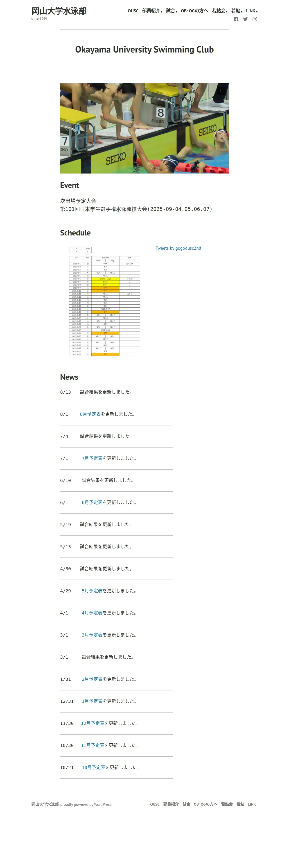The height and width of the screenshot is (868, 289).
Task: Open the 1月予定表 news link
Action: [x=92, y=701]
